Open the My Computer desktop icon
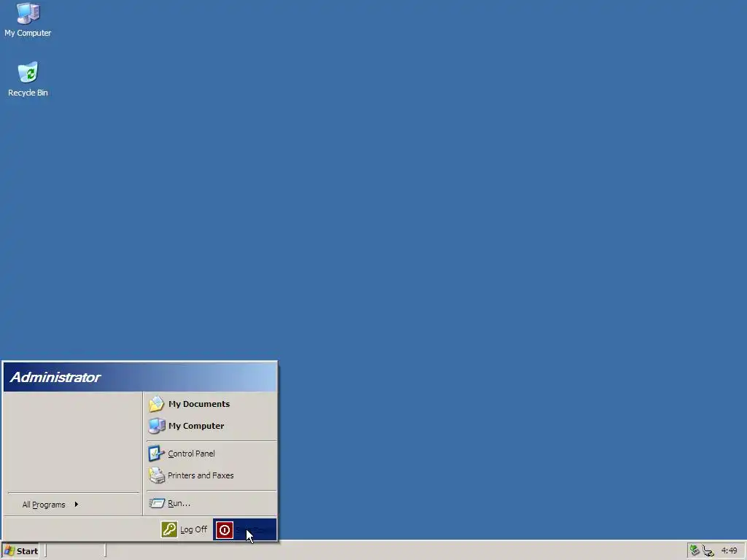Image resolution: width=747 pixels, height=560 pixels. pyautogui.click(x=28, y=20)
